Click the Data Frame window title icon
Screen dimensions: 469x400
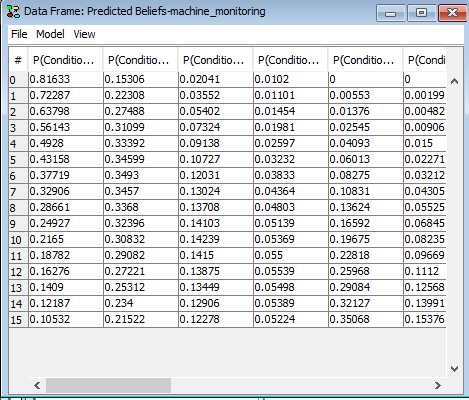[x=13, y=11]
